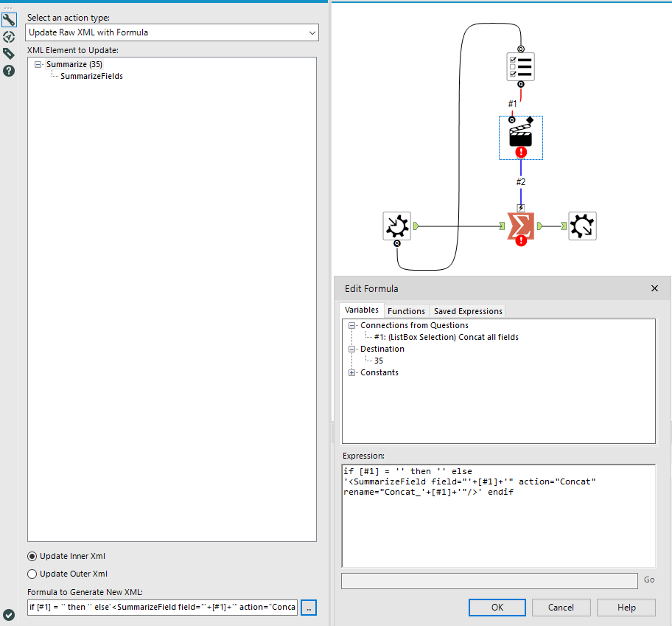
Task: Select the Macro Output tool on the canvas
Action: [582, 226]
